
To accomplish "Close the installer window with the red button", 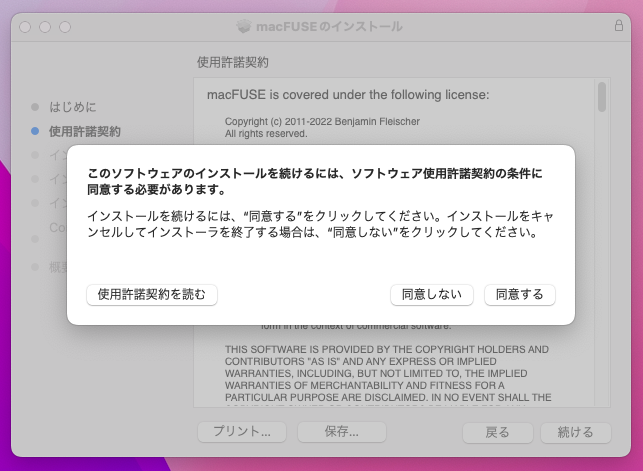I will 27,26.
